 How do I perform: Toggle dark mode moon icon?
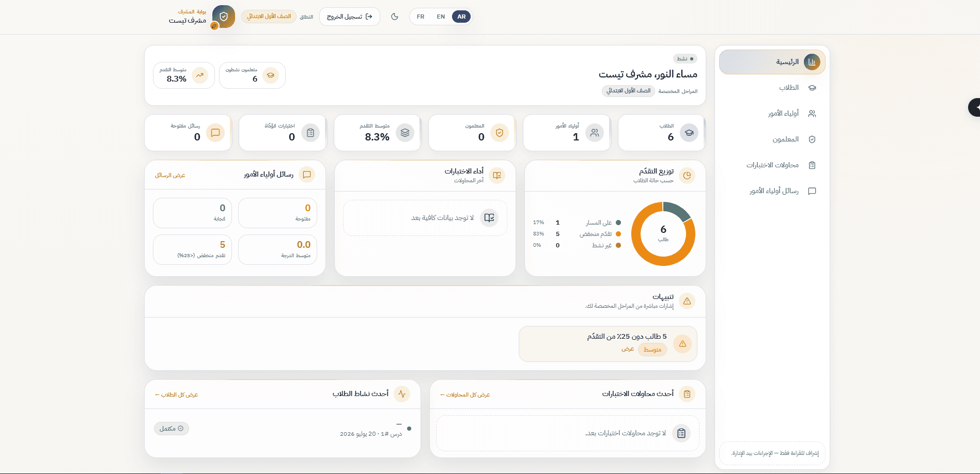coord(395,17)
